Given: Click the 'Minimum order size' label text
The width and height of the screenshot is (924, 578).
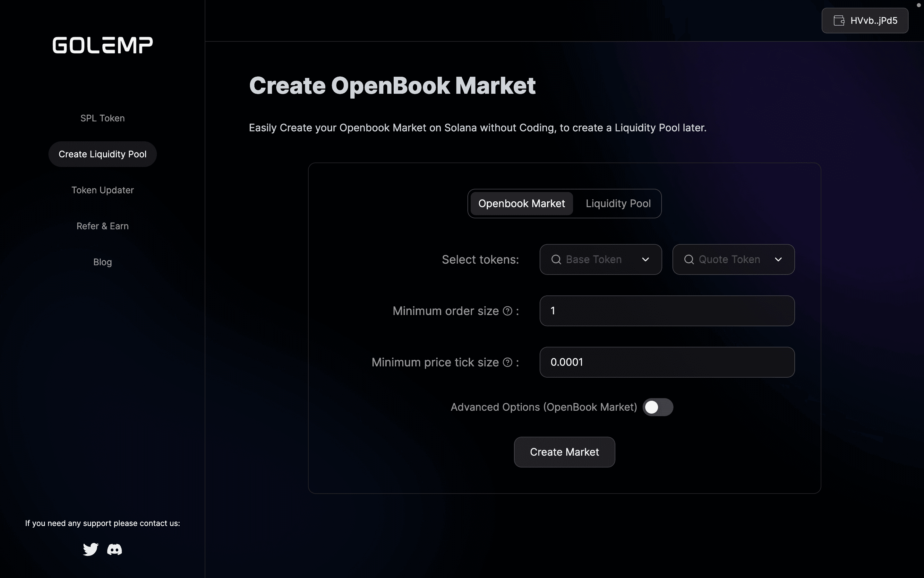Looking at the screenshot, I should pos(446,311).
